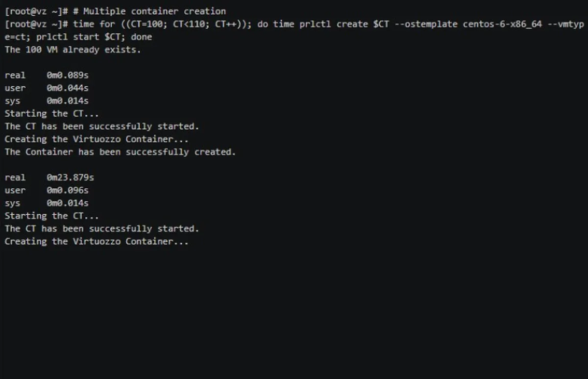Click the user time value 0m0.096s
This screenshot has width=588, height=379.
point(68,190)
